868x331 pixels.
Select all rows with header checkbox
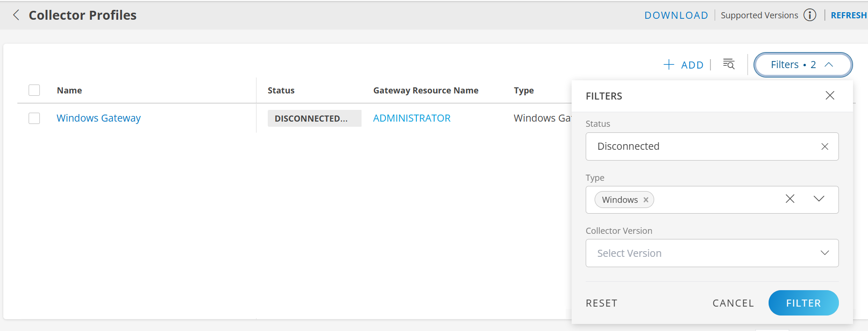[x=34, y=90]
